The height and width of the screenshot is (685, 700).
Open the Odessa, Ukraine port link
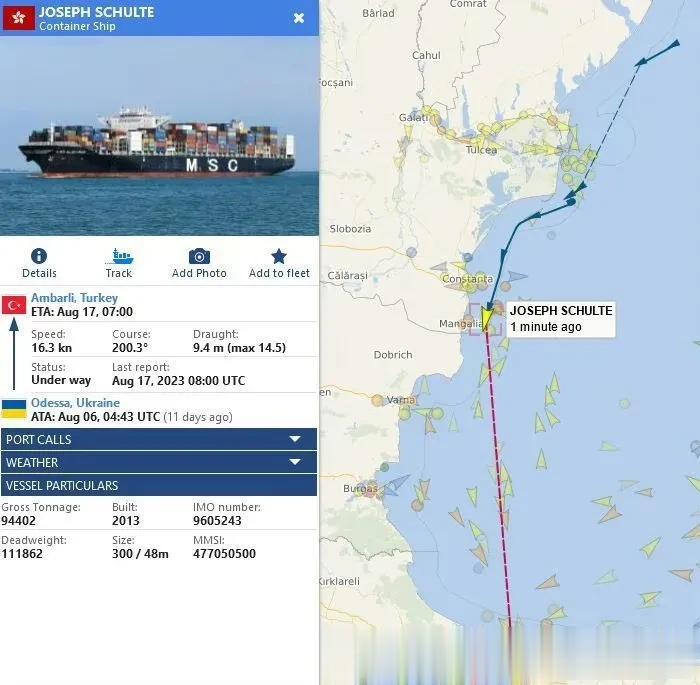coord(75,403)
